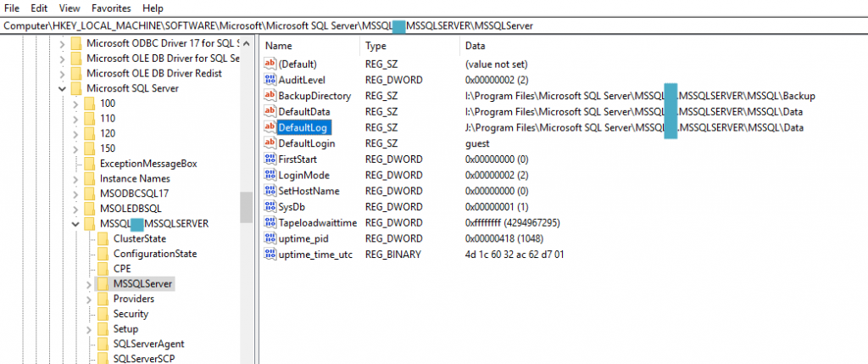Click the DefaultLog string icon
Viewport: 868px width, 364px height.
pos(270,127)
